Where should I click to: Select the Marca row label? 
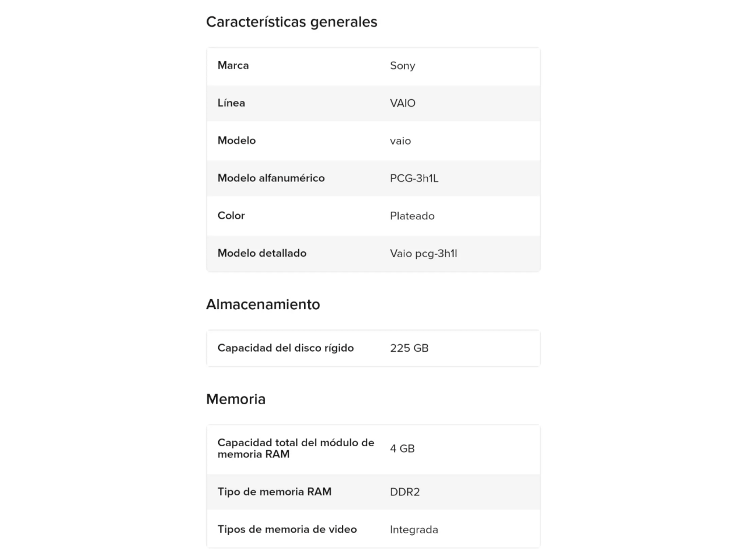pyautogui.click(x=233, y=65)
